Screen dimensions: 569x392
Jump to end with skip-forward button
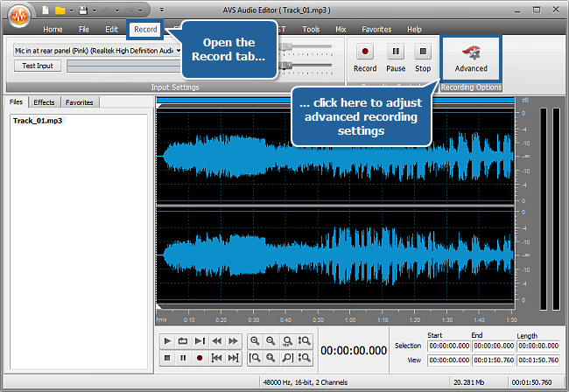pos(234,358)
